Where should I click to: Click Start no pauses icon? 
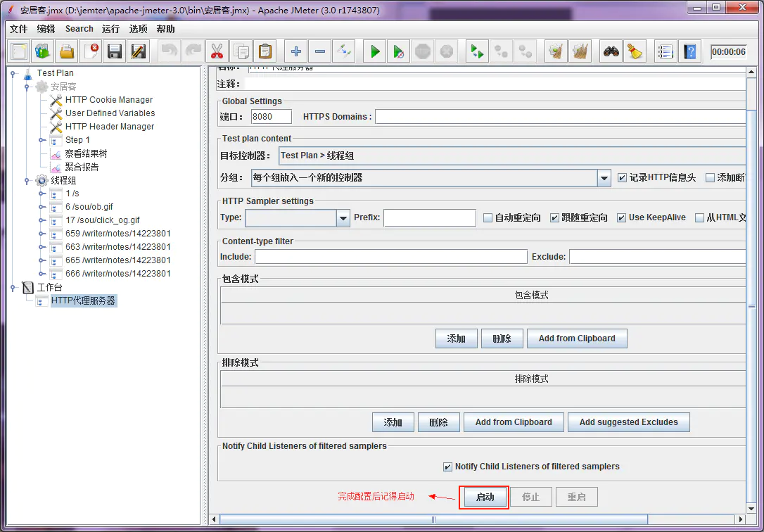399,51
